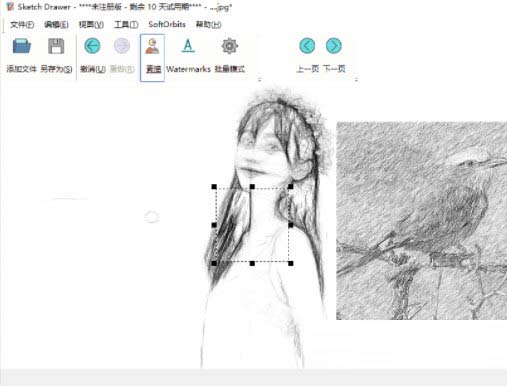The image size is (507, 386).
Task: Open the SoftOrbits menu
Action: (167, 24)
